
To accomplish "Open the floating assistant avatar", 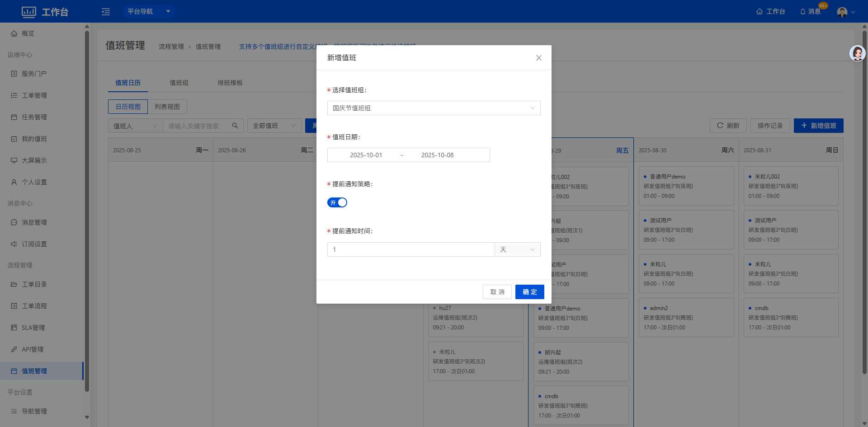I will click(857, 53).
